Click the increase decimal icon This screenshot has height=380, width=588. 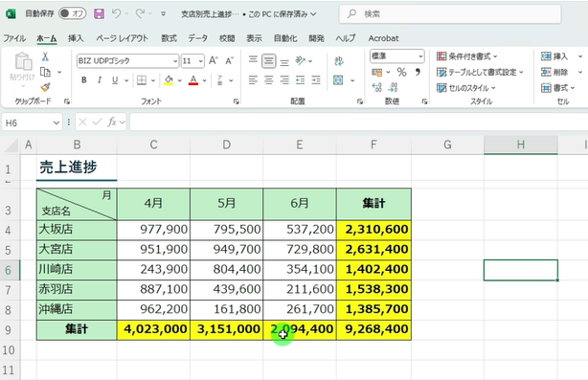[x=377, y=87]
